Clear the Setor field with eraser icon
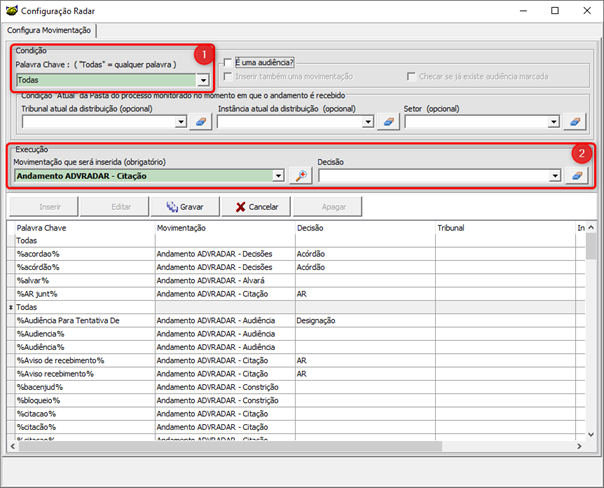 tap(575, 122)
